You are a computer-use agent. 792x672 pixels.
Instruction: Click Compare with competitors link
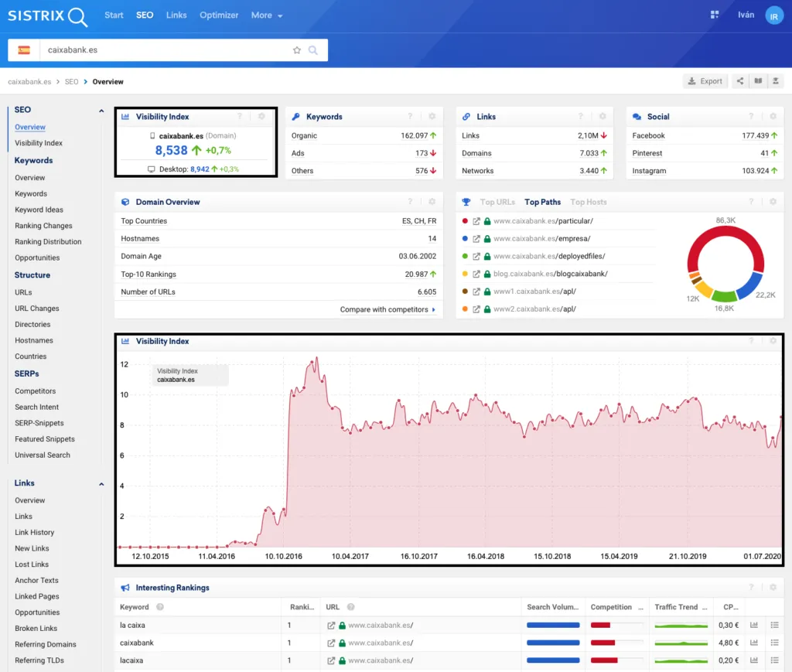(387, 309)
